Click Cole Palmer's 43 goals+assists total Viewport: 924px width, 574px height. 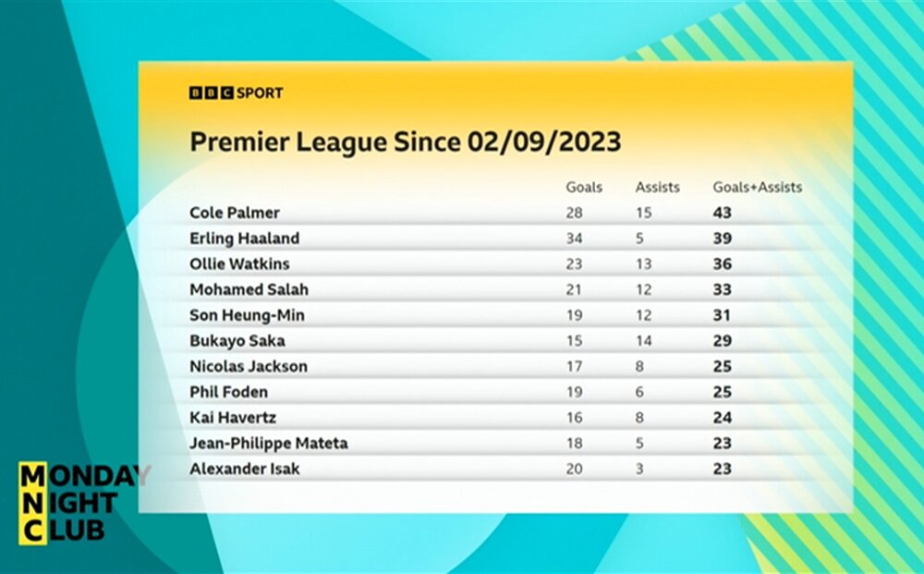click(722, 213)
